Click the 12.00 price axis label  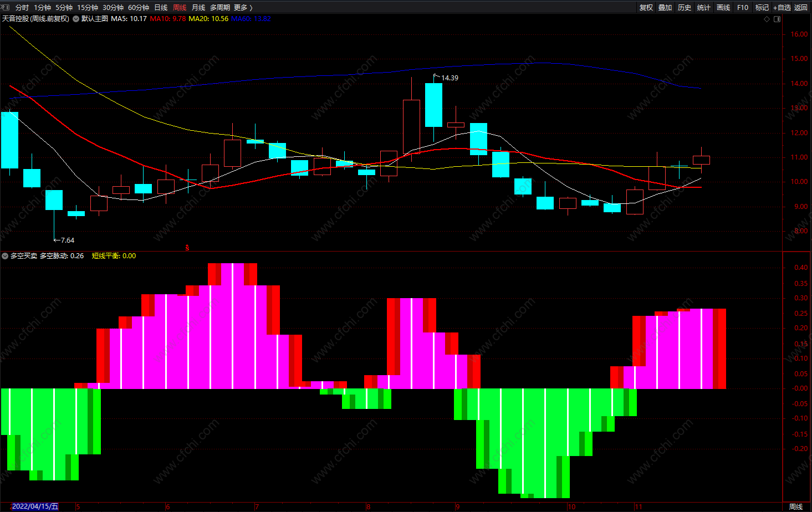tap(799, 133)
